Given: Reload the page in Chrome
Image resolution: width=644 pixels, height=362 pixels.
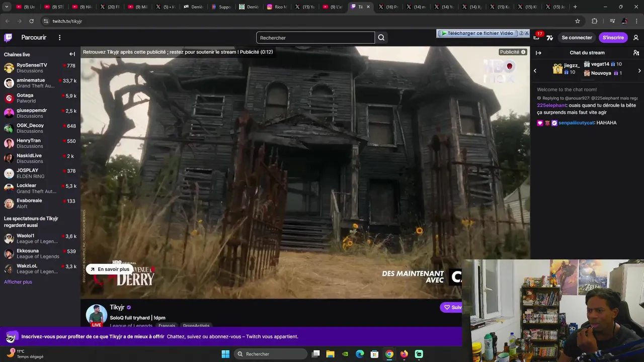Looking at the screenshot, I should click(31, 21).
